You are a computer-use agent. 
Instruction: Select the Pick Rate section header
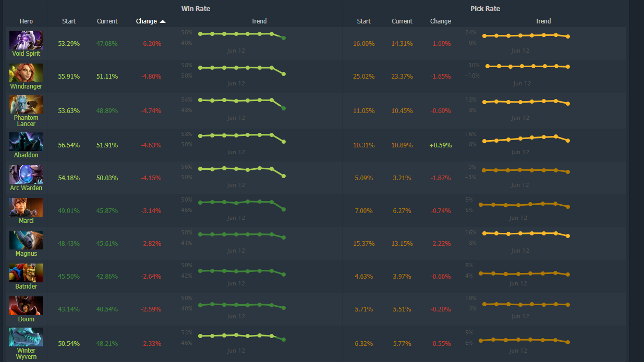(x=485, y=8)
